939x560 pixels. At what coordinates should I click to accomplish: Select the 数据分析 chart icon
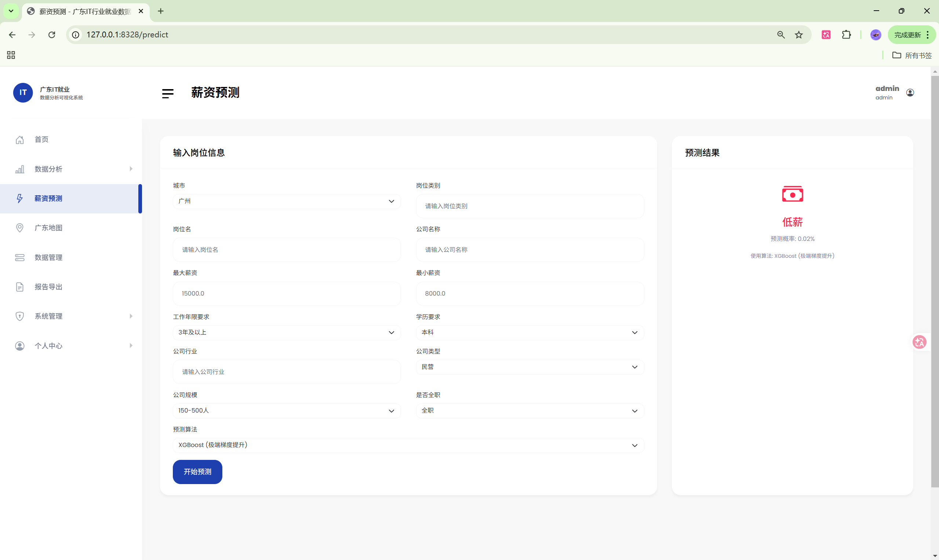20,169
